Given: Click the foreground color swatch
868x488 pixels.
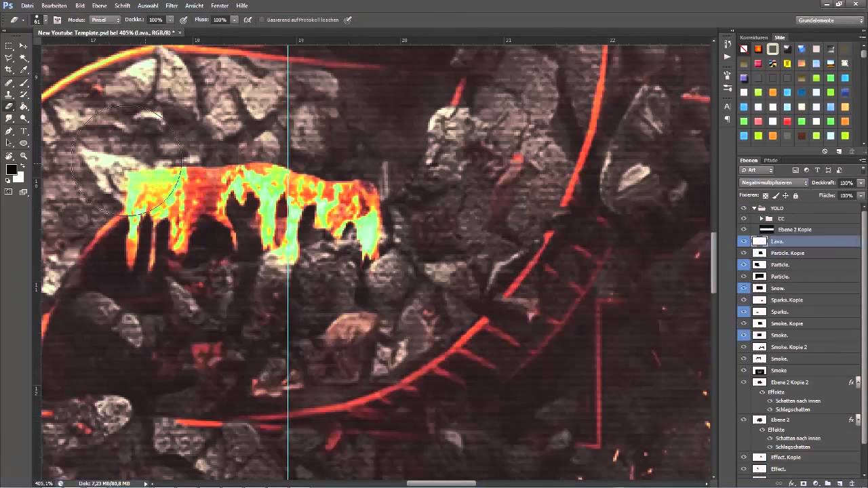Looking at the screenshot, I should click(x=12, y=170).
